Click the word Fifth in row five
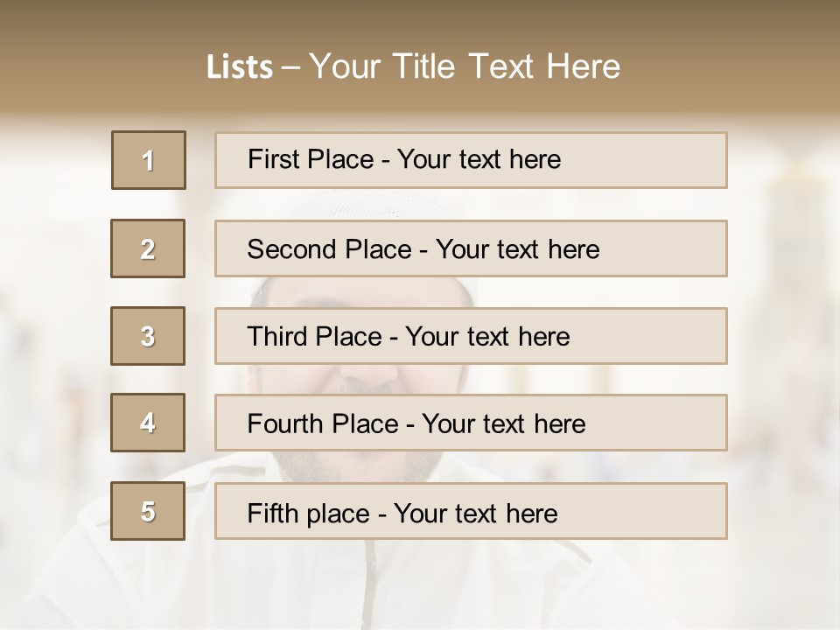840x630 pixels. click(272, 513)
